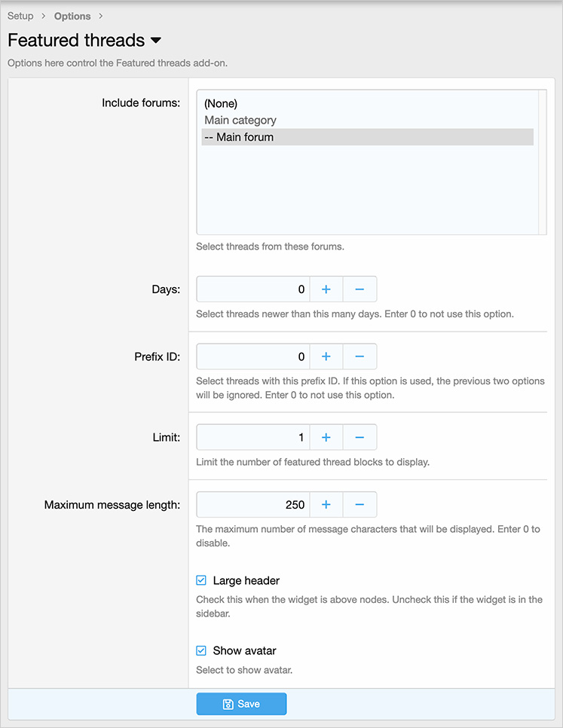The image size is (563, 728).
Task: Raise Maximum message length with plus icon
Action: coord(326,504)
